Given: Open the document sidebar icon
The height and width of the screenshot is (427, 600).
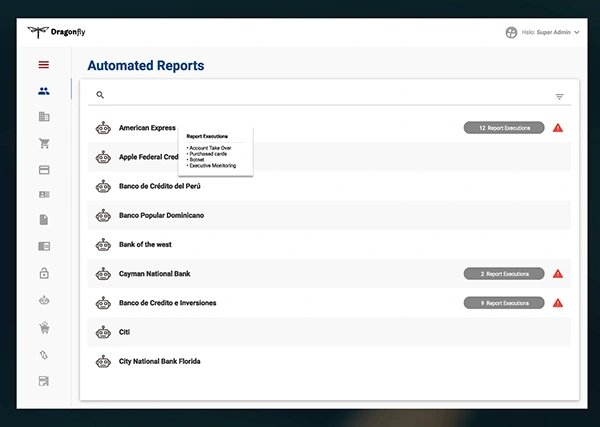Looking at the screenshot, I should tap(44, 220).
